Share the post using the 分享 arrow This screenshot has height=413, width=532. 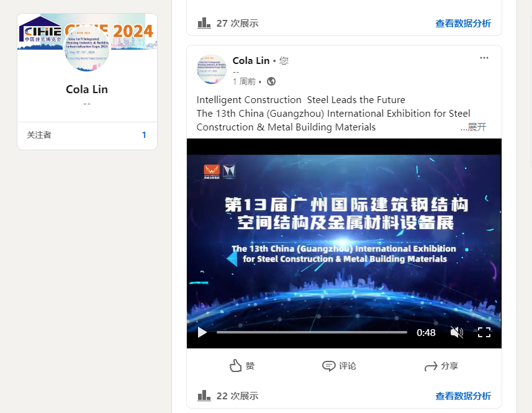coord(441,366)
